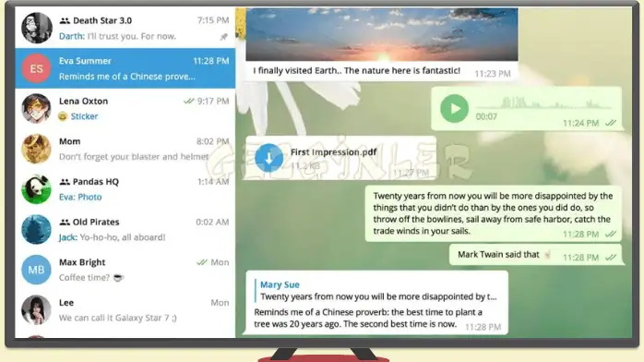Open the Old Pirates group chat
This screenshot has width=644, height=362.
tap(125, 229)
